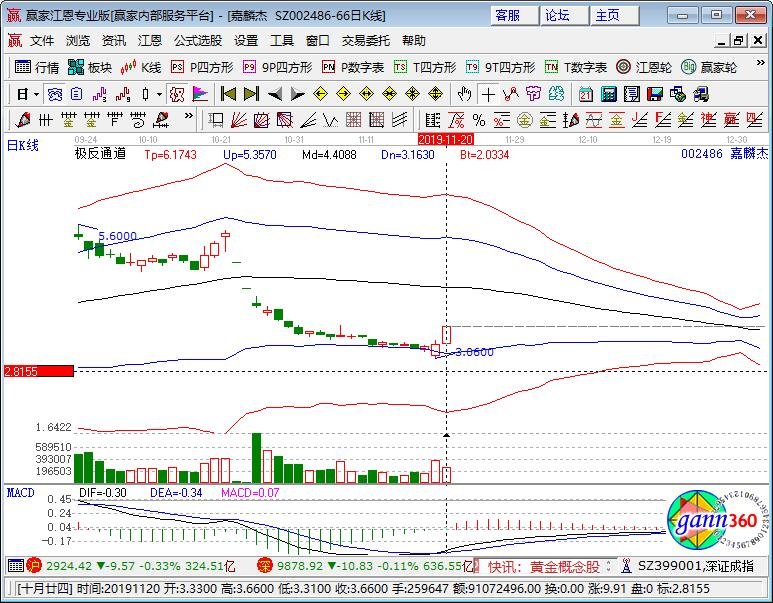Viewport: 773px width, 603px height.
Task: Click the MACD indicator label
Action: (x=20, y=493)
